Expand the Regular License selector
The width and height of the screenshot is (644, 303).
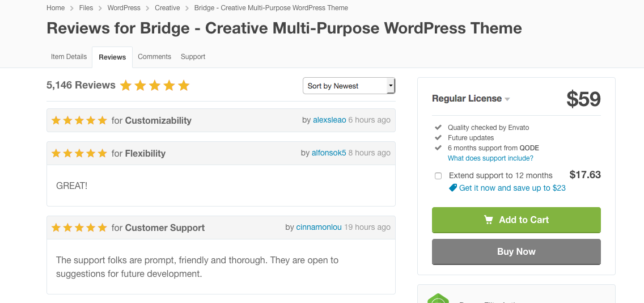pos(471,99)
